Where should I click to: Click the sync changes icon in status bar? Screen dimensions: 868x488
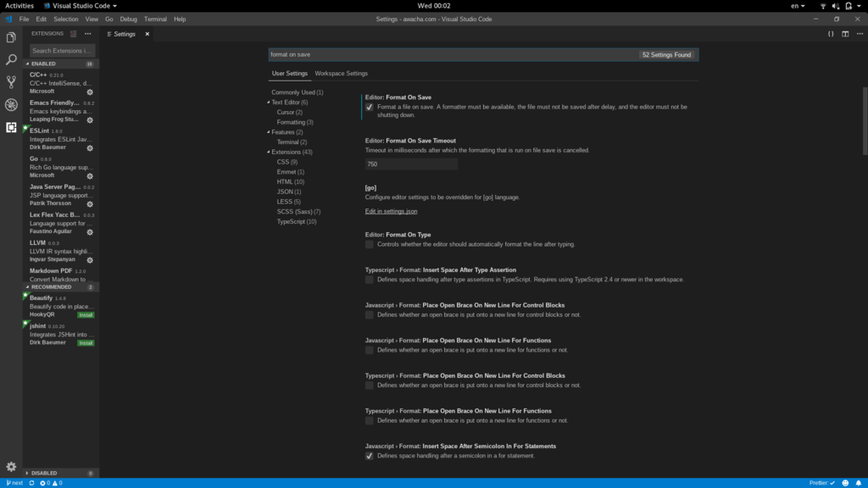click(x=31, y=483)
